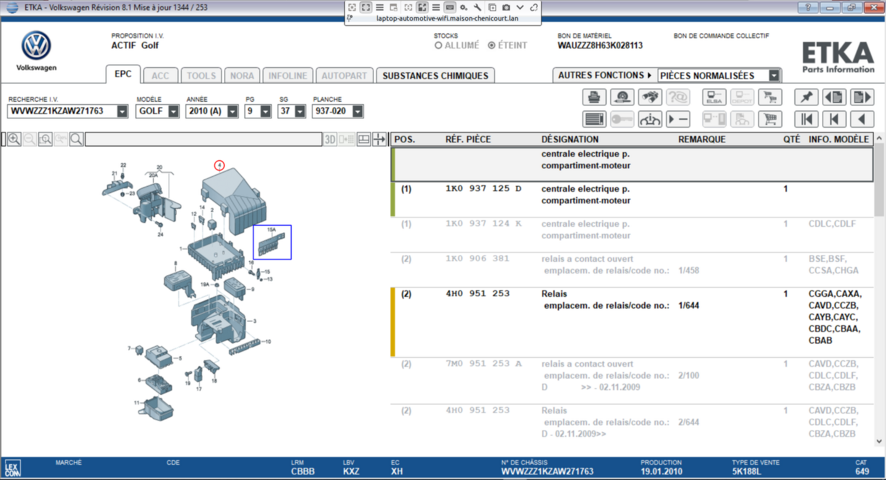Click the Volkswagen logo
The width and height of the screenshot is (886, 480).
click(x=36, y=46)
